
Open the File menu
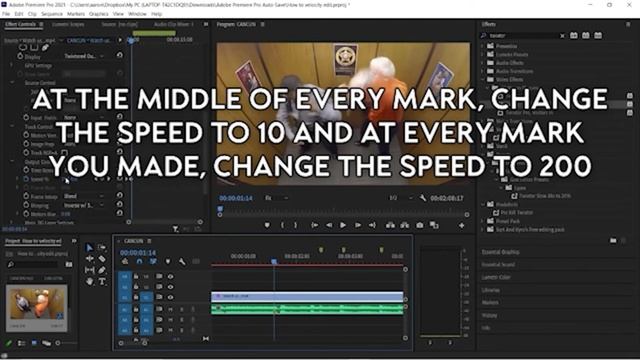(6, 14)
